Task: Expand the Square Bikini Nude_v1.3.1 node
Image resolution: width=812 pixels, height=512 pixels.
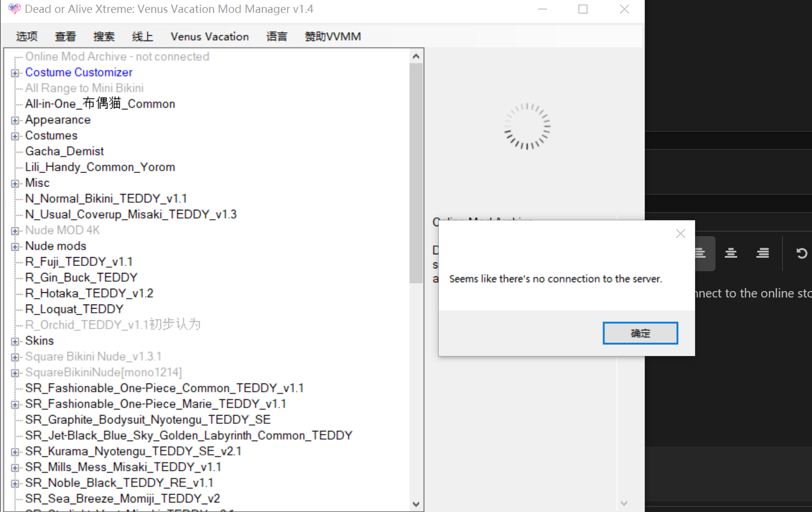Action: click(15, 357)
